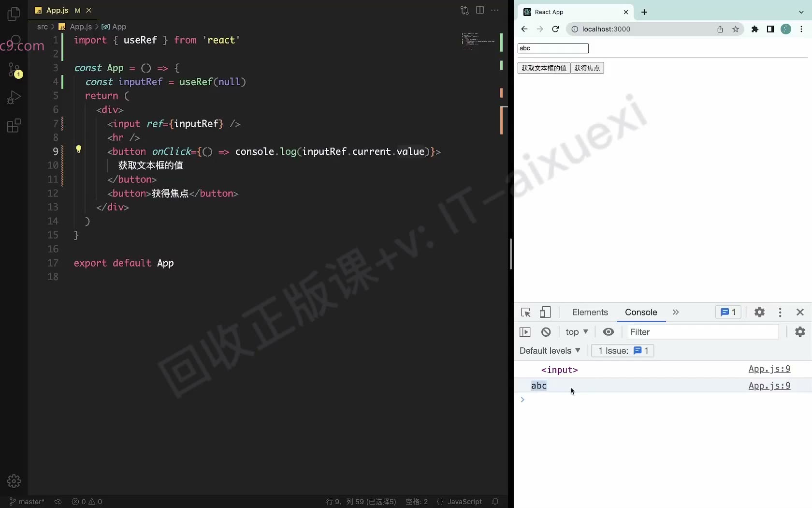Open the Explorer files icon in sidebar

[14, 14]
